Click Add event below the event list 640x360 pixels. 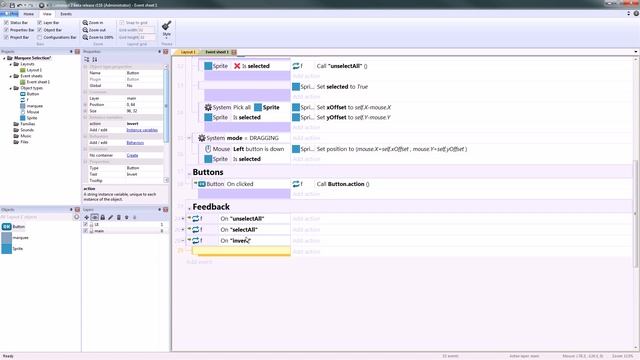(199, 262)
